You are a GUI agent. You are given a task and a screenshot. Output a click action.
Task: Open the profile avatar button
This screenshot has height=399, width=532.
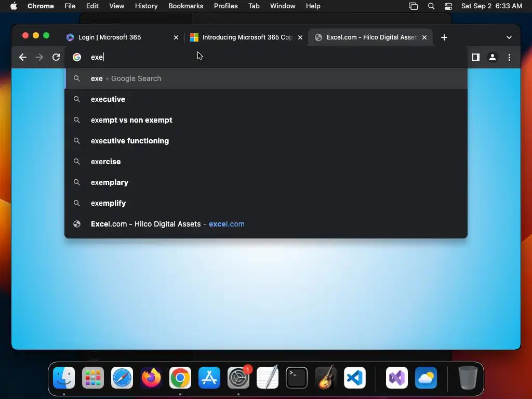coord(493,57)
